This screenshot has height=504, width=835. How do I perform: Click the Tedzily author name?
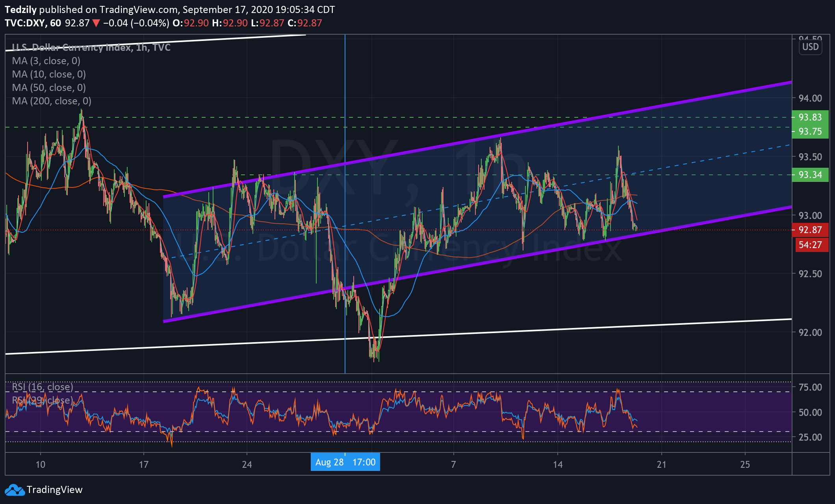pos(20,10)
